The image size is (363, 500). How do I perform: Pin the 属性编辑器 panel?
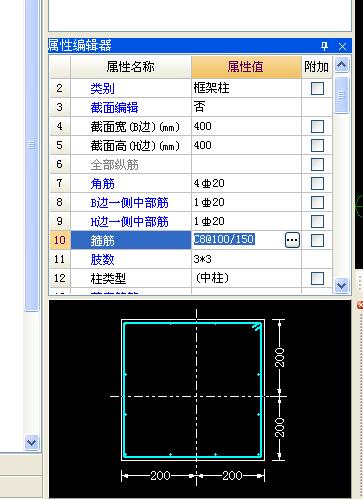point(324,46)
